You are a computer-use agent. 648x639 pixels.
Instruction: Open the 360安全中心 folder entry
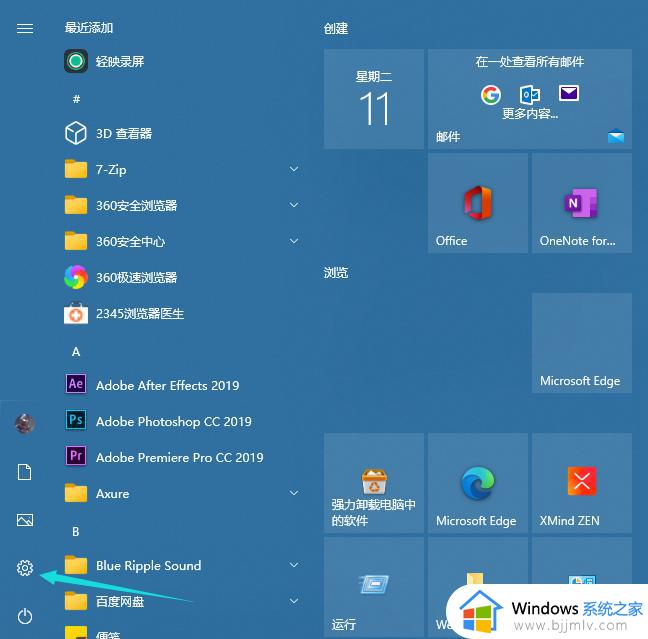point(181,241)
